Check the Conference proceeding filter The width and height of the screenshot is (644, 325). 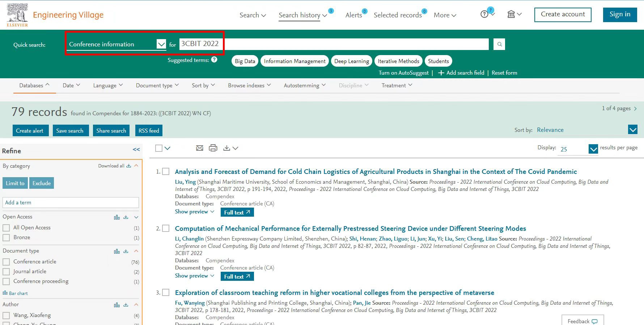(x=6, y=282)
